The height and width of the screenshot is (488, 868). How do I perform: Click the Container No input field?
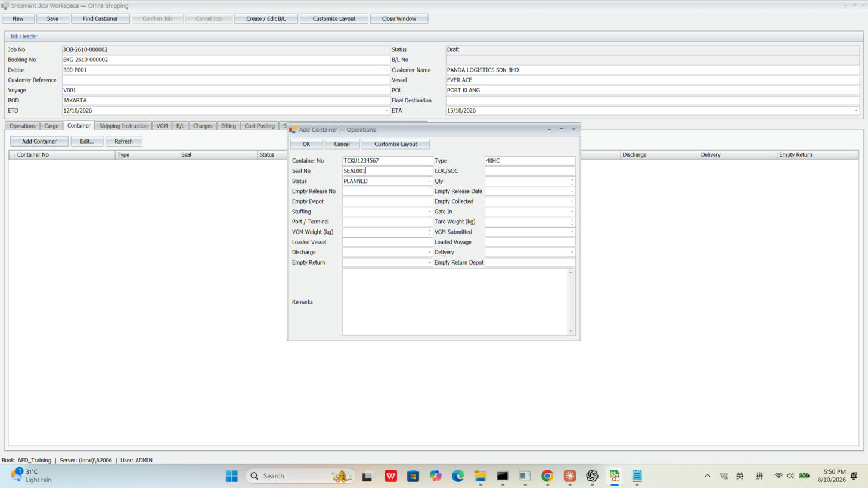[x=387, y=161]
